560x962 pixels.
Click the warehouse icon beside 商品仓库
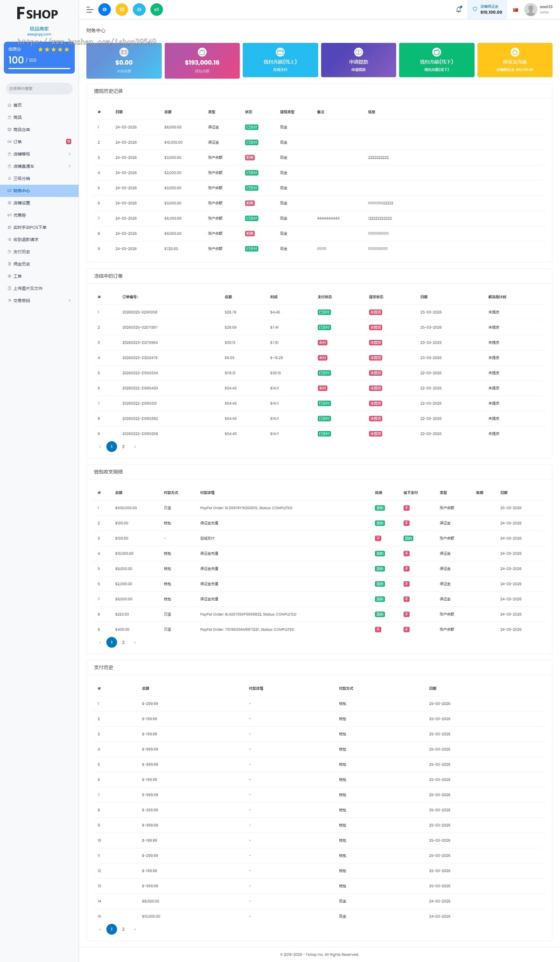tap(9, 129)
